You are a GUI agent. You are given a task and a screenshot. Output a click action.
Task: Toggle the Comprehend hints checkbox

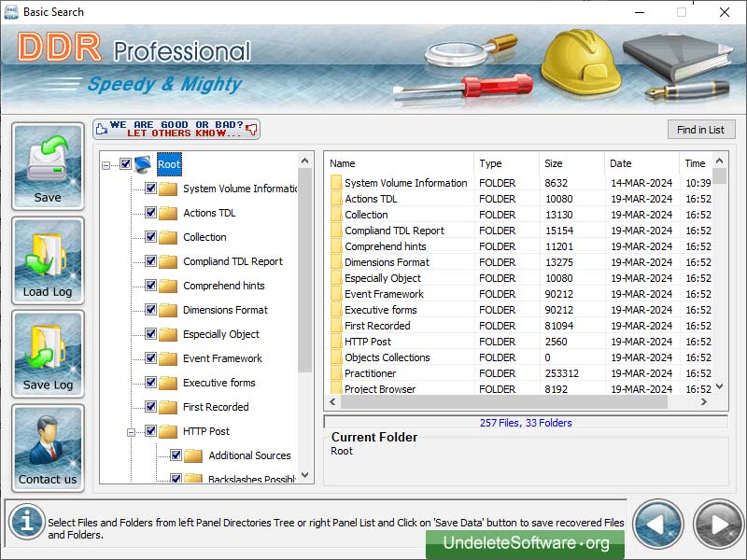(150, 286)
